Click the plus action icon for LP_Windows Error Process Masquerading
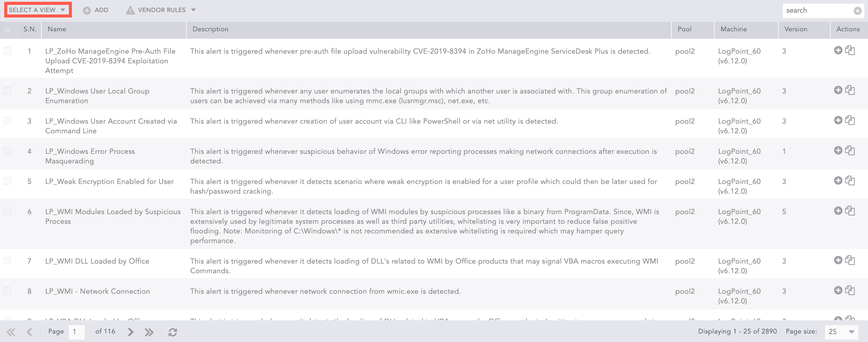This screenshot has height=342, width=868. point(838,150)
